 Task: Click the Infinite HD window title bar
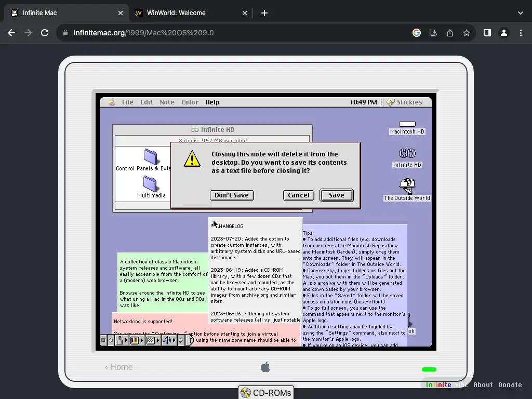click(212, 129)
